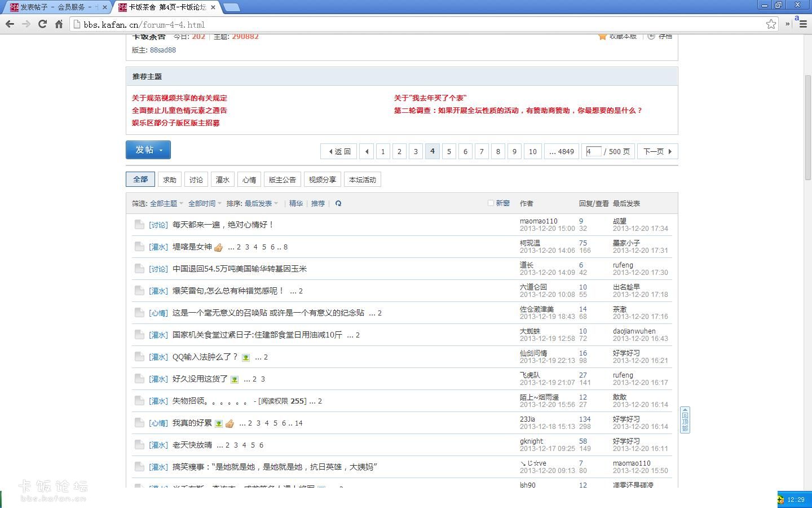Expand the 全部主题 filter dropdown
Viewport: 812px width, 508px height.
point(166,203)
